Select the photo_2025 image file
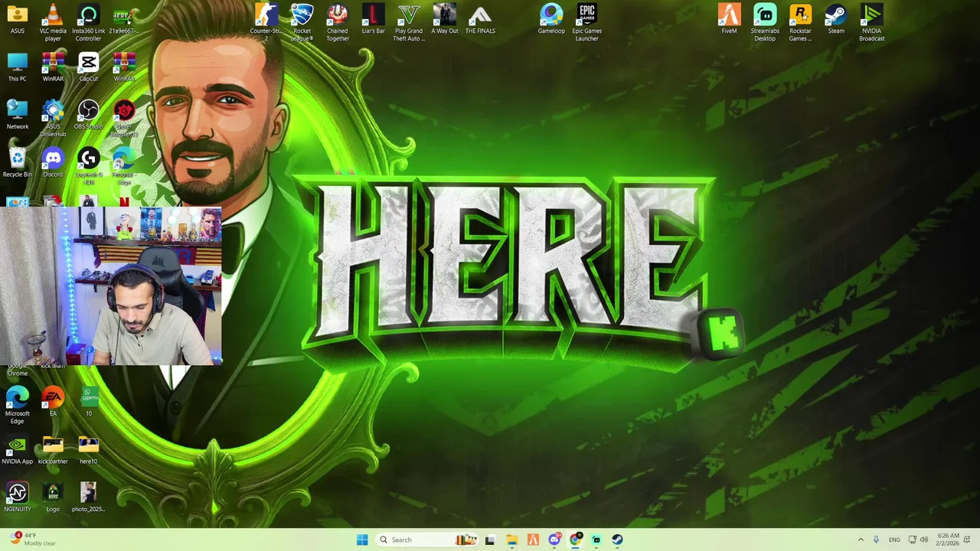980x551 pixels. point(88,497)
